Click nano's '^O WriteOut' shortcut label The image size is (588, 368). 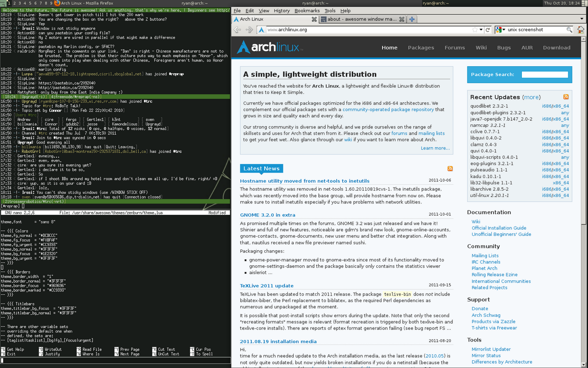click(50, 349)
